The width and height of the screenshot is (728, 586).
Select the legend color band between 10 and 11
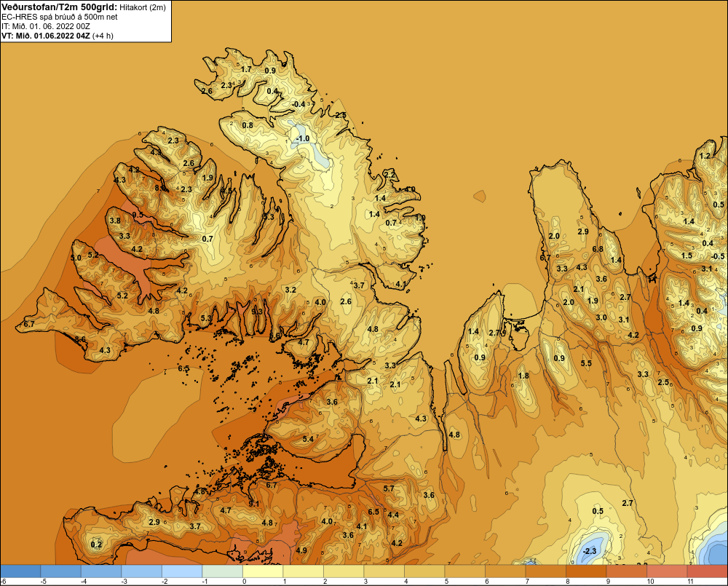point(667,571)
